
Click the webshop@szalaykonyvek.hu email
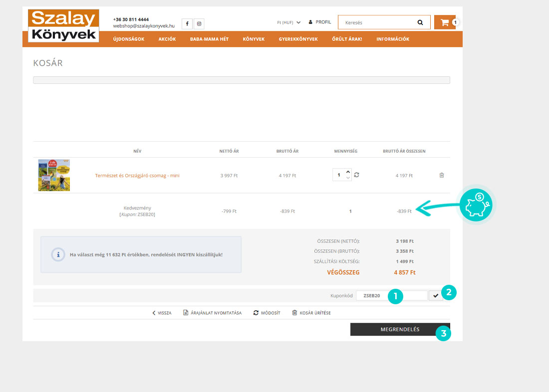click(x=144, y=26)
